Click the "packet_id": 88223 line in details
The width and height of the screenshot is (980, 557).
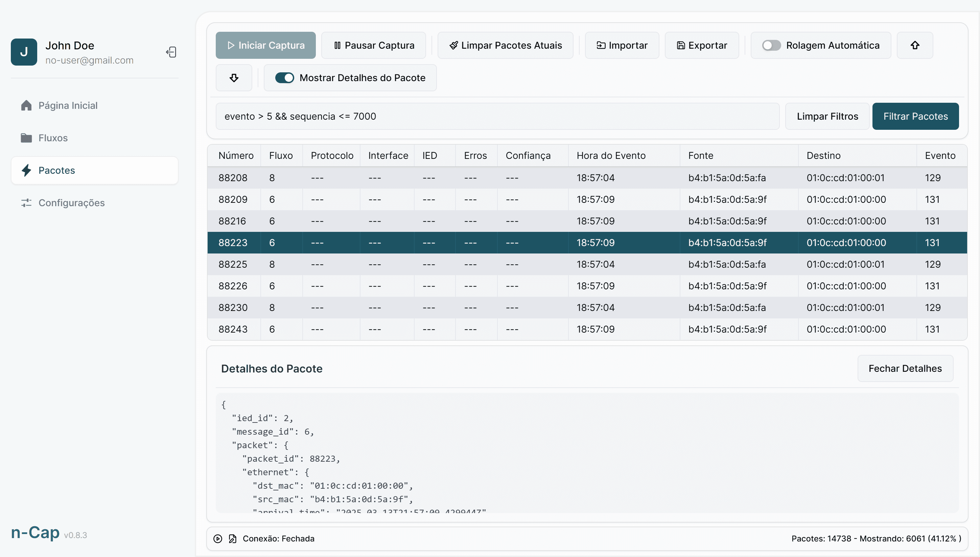(x=291, y=459)
